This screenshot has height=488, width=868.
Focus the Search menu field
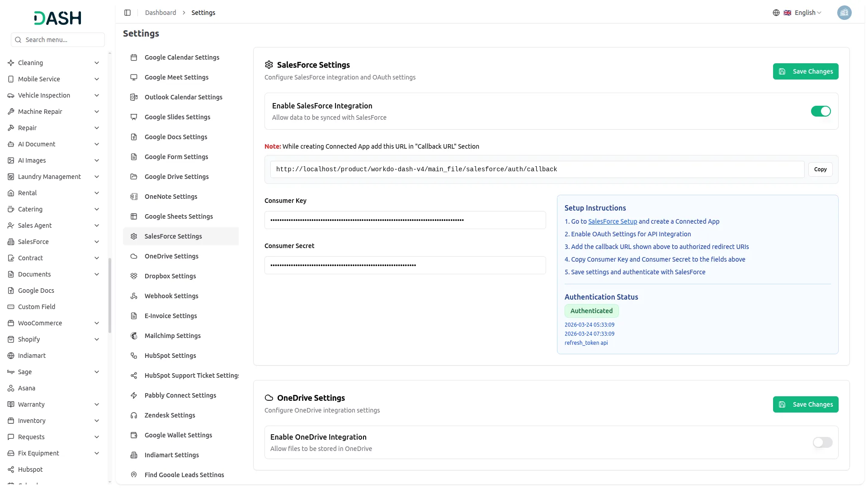[x=58, y=40]
